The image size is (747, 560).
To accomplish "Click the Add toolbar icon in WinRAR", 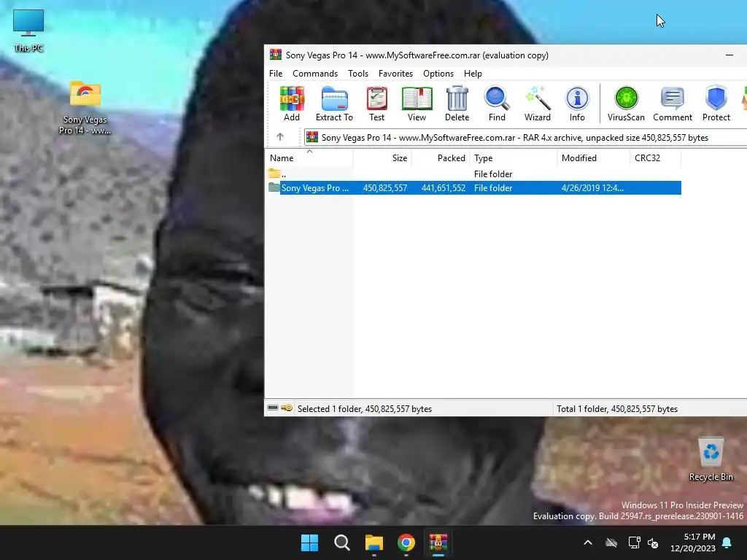I will coord(292,104).
